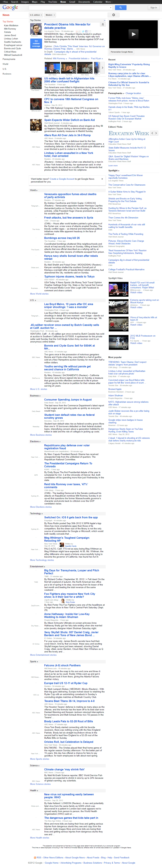Open More World stories link

[x=39, y=294]
